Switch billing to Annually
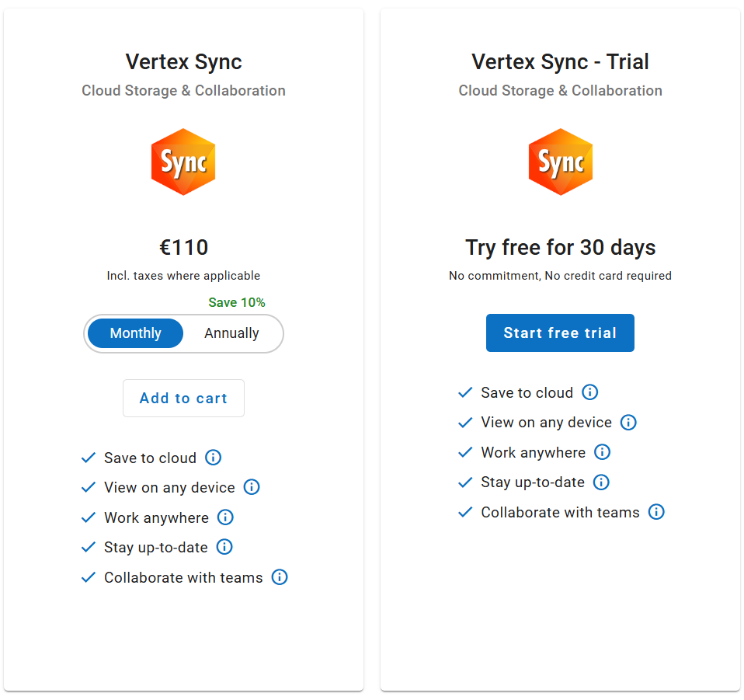This screenshot has width=744, height=700. point(231,333)
